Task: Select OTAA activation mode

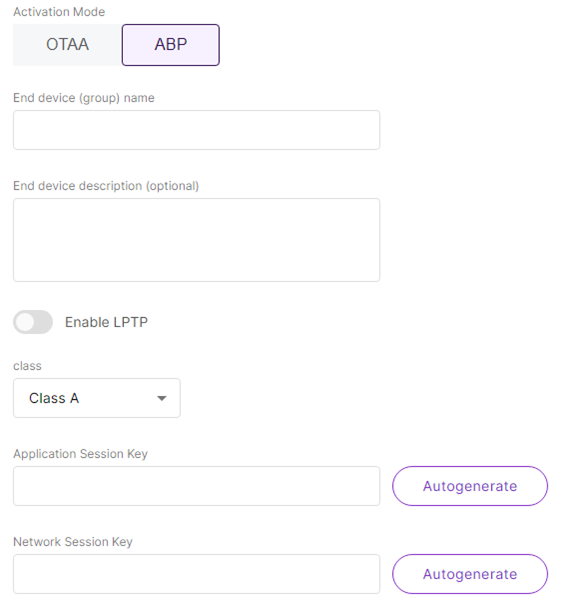Action: [x=67, y=45]
